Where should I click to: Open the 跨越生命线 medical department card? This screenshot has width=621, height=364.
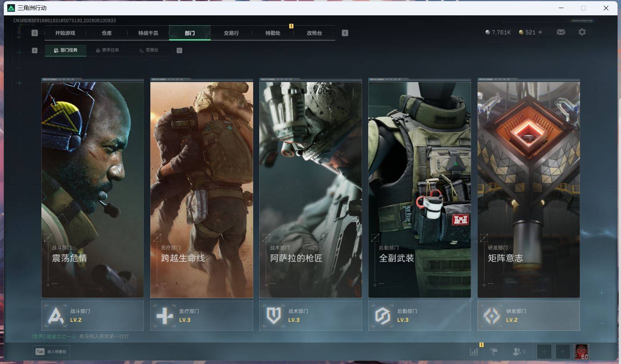point(201,189)
